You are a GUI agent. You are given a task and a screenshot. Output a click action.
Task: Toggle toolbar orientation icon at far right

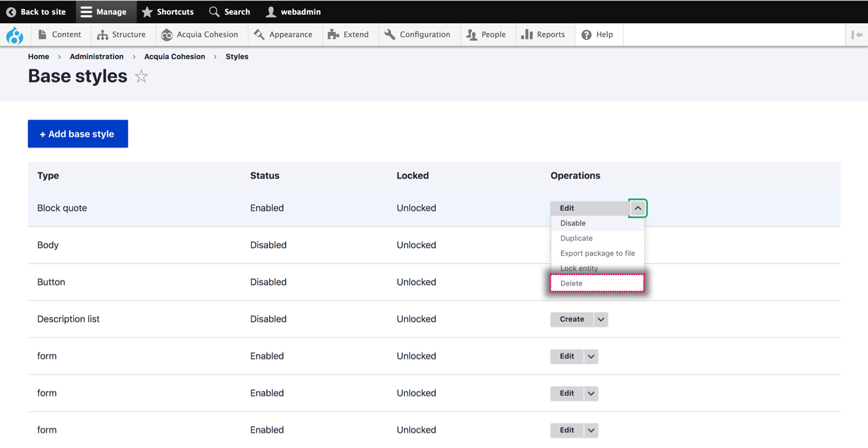pos(857,35)
